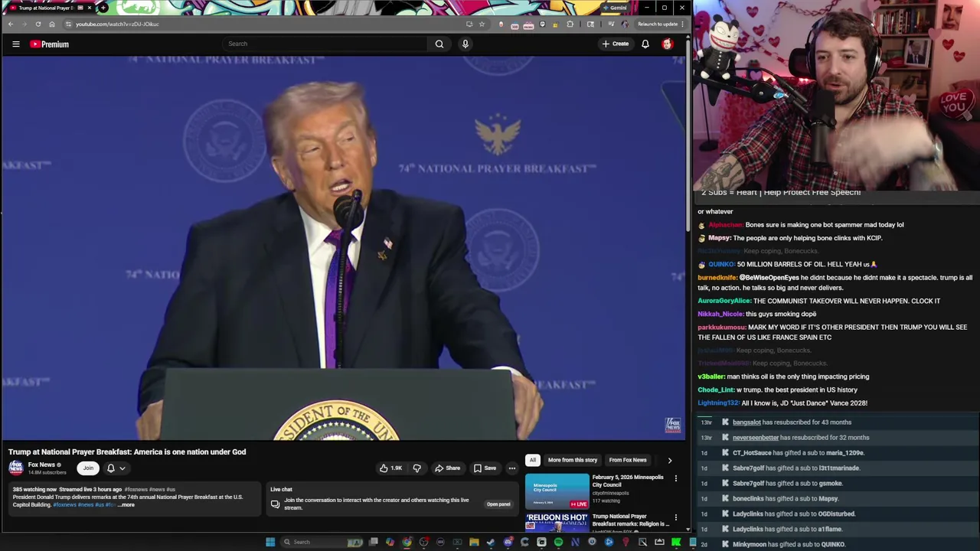This screenshot has height=551, width=980.
Task: Open the Fox News channel name link
Action: coord(41,465)
